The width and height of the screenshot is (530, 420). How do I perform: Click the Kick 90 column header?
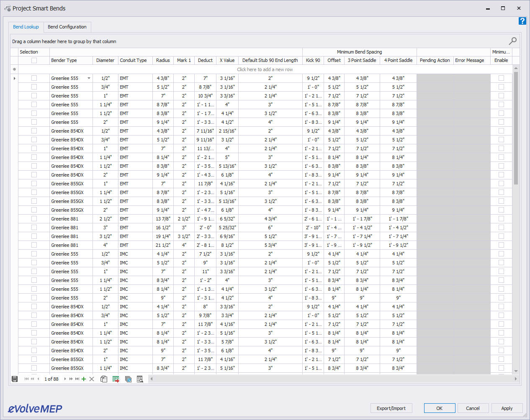[313, 60]
